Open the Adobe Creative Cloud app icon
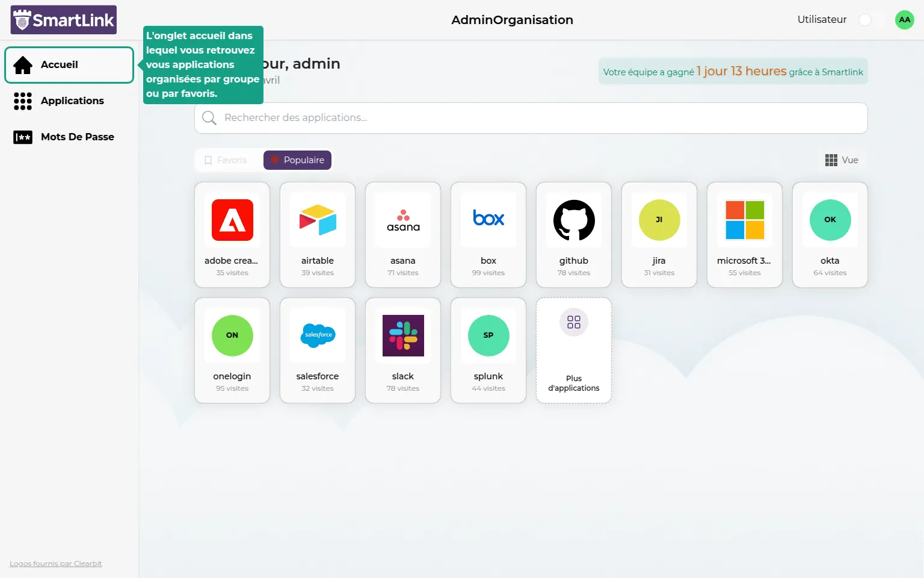 click(x=232, y=220)
